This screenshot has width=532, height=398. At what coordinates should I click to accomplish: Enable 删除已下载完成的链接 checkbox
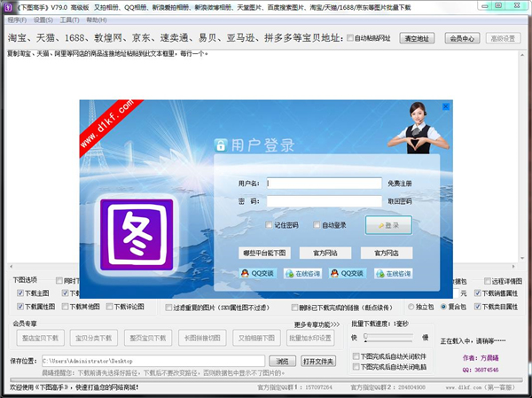[294, 308]
